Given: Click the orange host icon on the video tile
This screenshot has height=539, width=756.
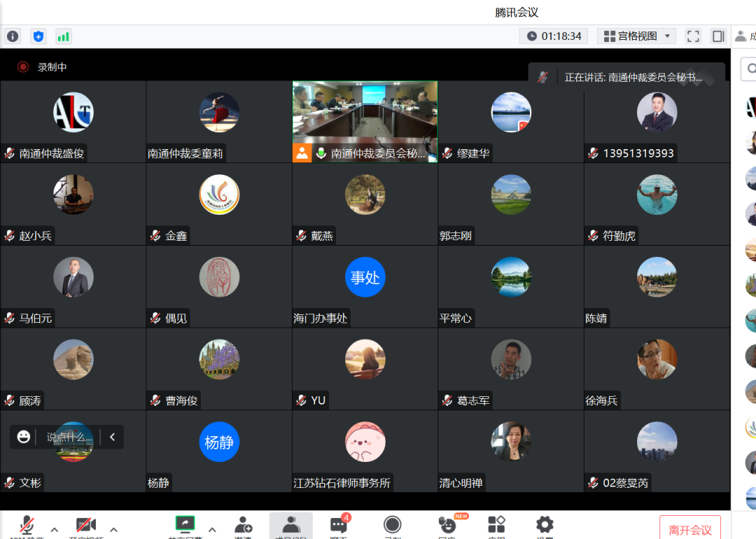Looking at the screenshot, I should pos(302,153).
